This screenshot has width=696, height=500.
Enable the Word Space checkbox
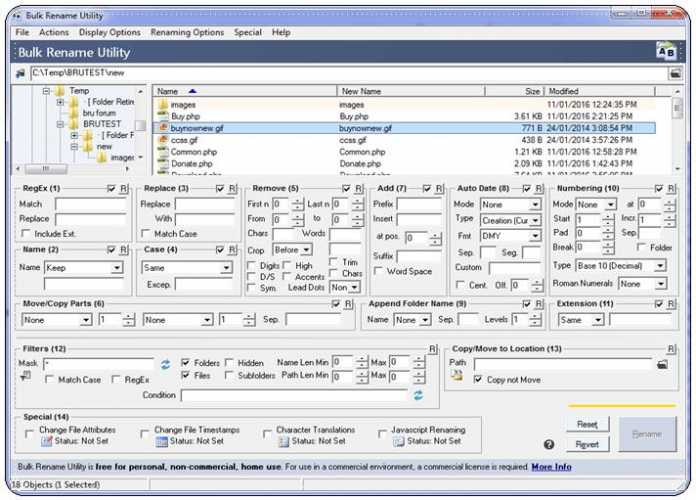(x=378, y=270)
